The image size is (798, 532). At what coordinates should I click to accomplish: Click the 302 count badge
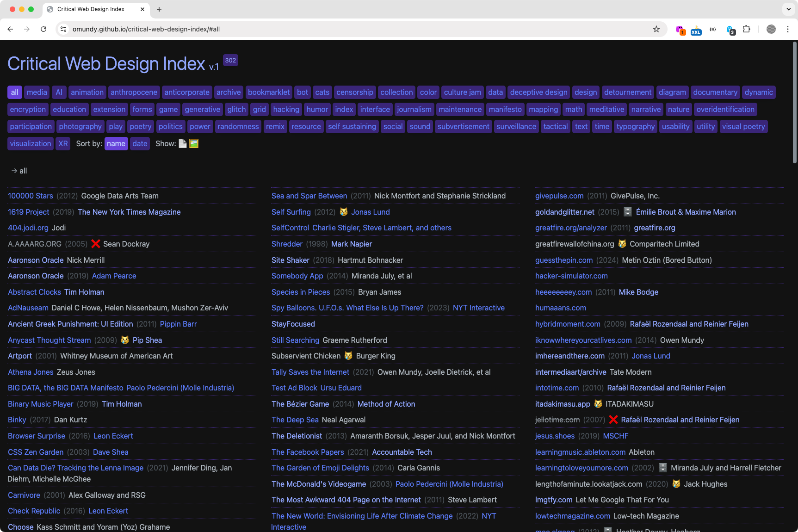[x=230, y=60]
